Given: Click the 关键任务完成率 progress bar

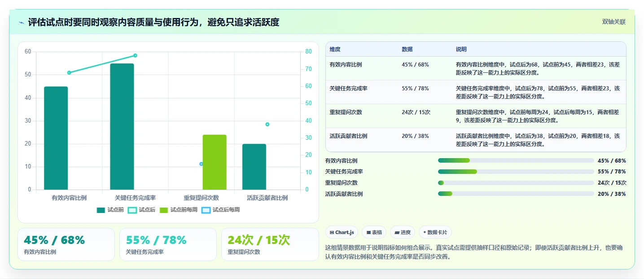Looking at the screenshot, I should 516,172.
